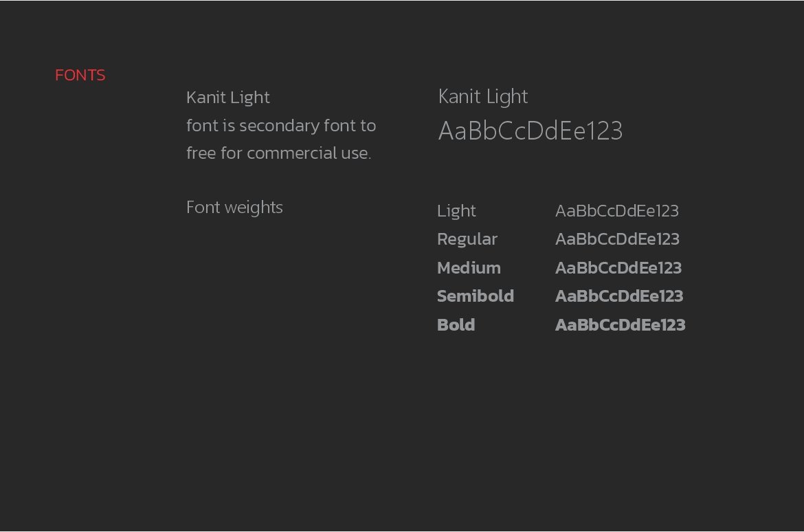This screenshot has height=532, width=804.
Task: Click the sample text beside Medium
Action: tap(618, 268)
